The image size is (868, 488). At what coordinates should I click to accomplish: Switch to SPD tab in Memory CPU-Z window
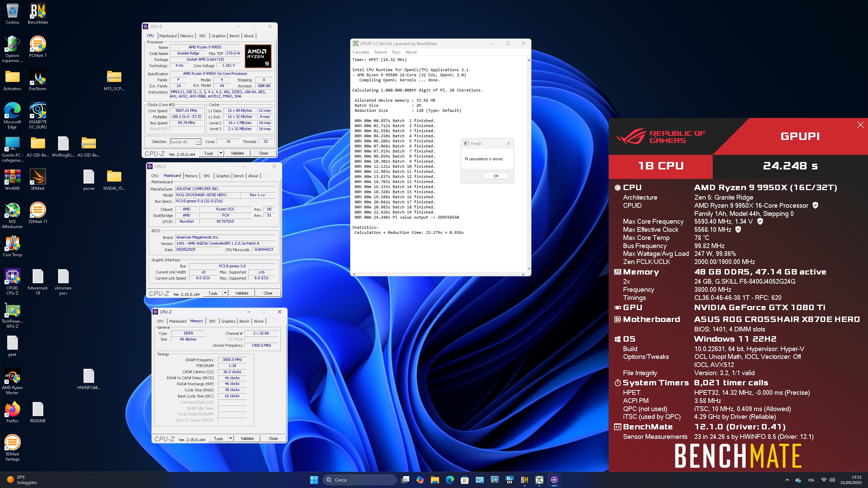click(x=212, y=321)
